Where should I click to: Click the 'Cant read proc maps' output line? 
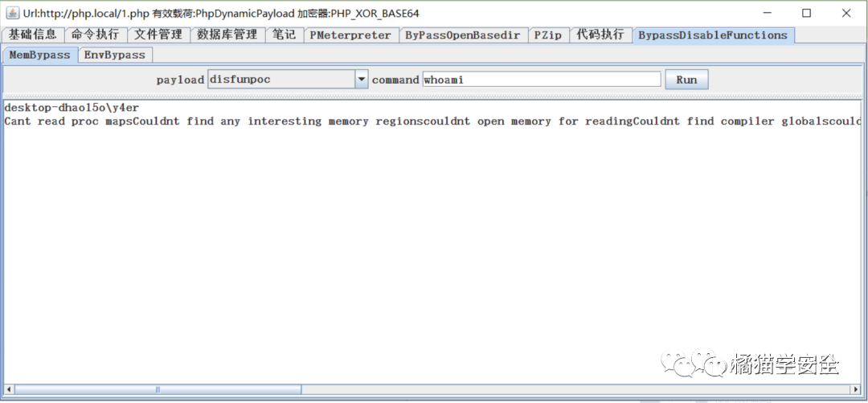pyautogui.click(x=432, y=121)
